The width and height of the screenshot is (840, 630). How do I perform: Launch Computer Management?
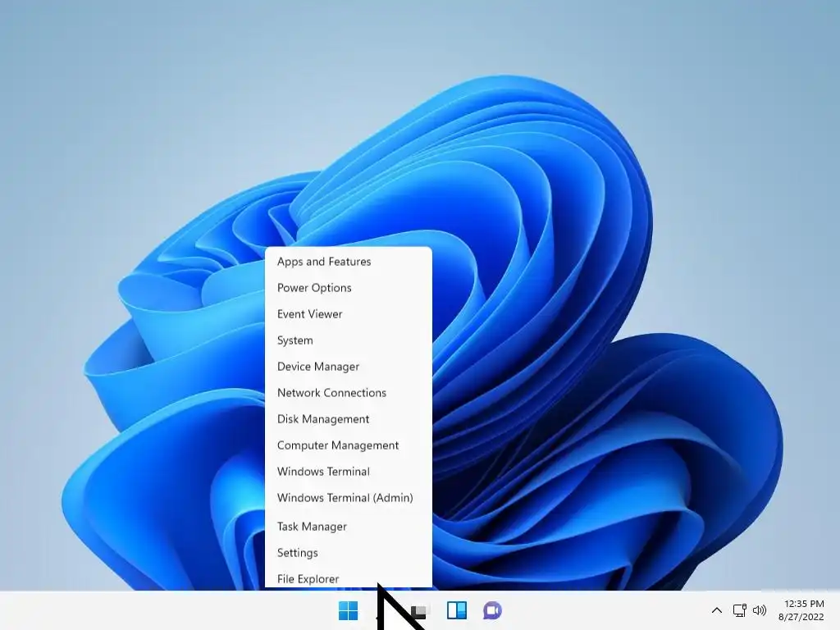point(348,445)
